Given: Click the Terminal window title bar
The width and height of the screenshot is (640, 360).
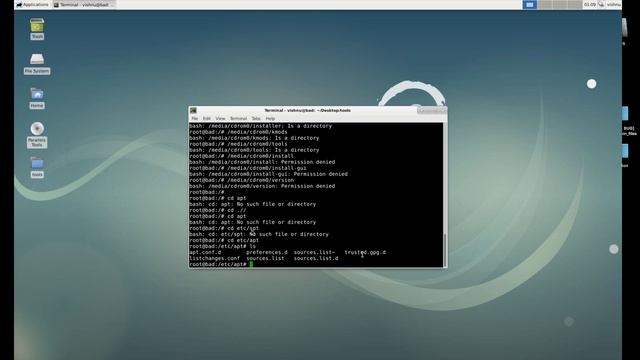Looking at the screenshot, I should click(307, 110).
